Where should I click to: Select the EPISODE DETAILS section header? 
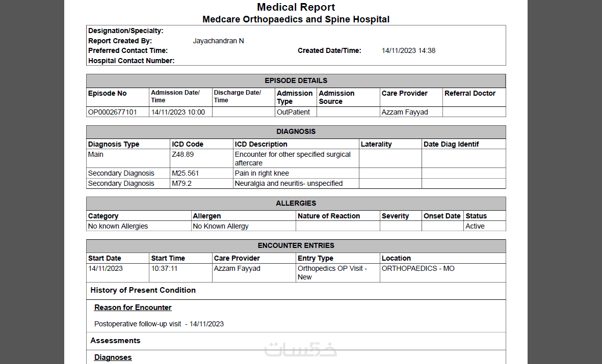pyautogui.click(x=296, y=80)
